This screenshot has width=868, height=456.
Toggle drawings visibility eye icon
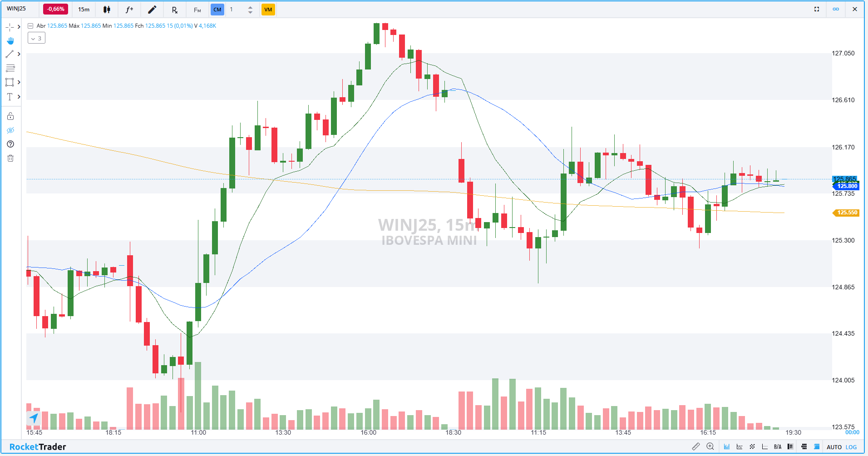click(x=10, y=130)
